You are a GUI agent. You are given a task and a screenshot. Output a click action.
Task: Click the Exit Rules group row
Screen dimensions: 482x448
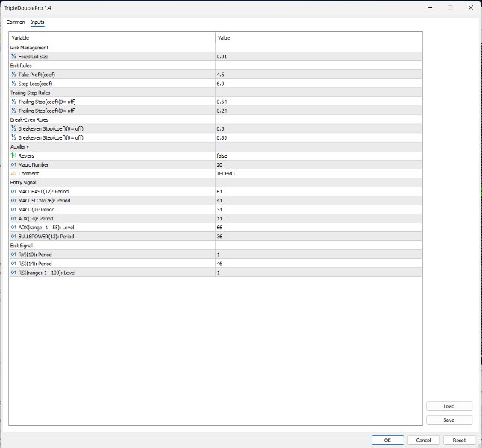coord(215,66)
